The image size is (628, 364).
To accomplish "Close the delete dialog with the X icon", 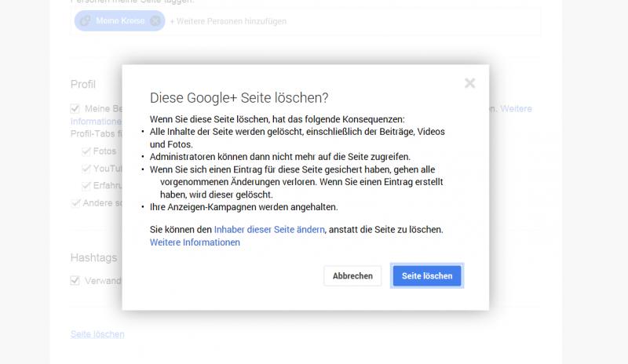I will point(469,83).
